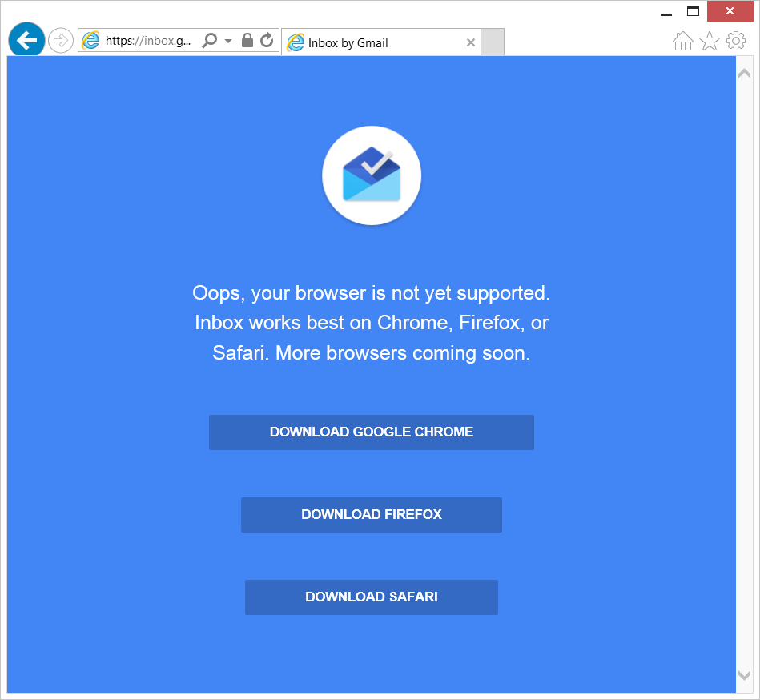Click the search magnifier in address bar
The height and width of the screenshot is (700, 760).
coord(209,40)
